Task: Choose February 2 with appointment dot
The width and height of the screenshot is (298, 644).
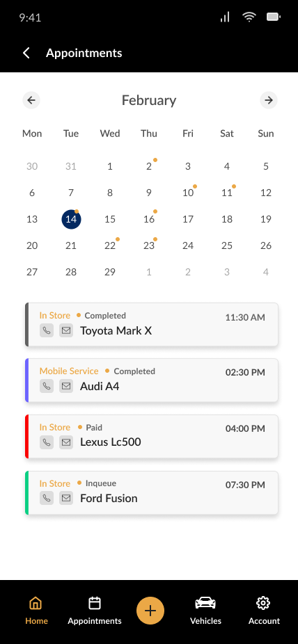Action: coord(149,166)
